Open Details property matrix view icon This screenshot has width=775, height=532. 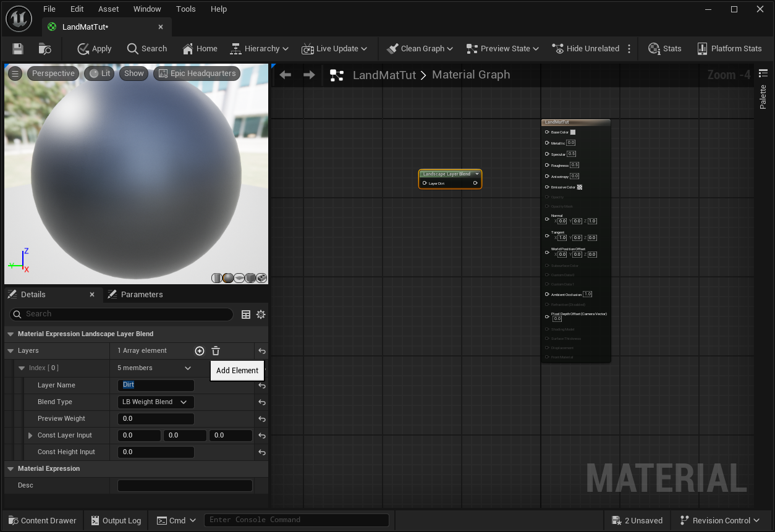pos(246,315)
